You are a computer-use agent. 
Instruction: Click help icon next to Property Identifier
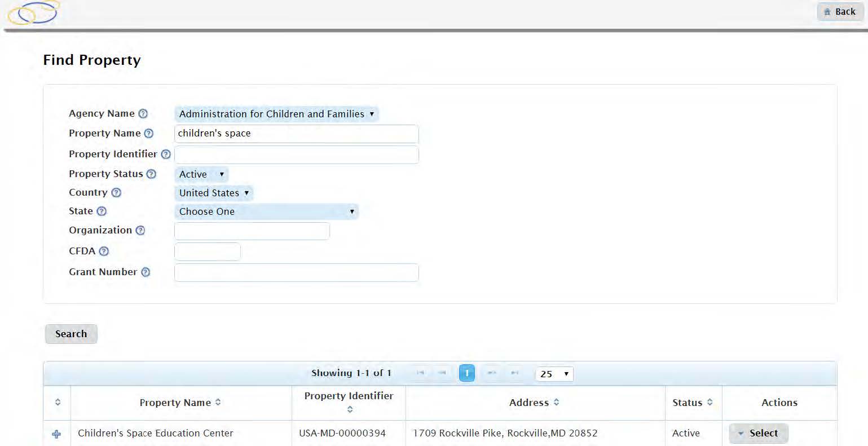point(166,154)
